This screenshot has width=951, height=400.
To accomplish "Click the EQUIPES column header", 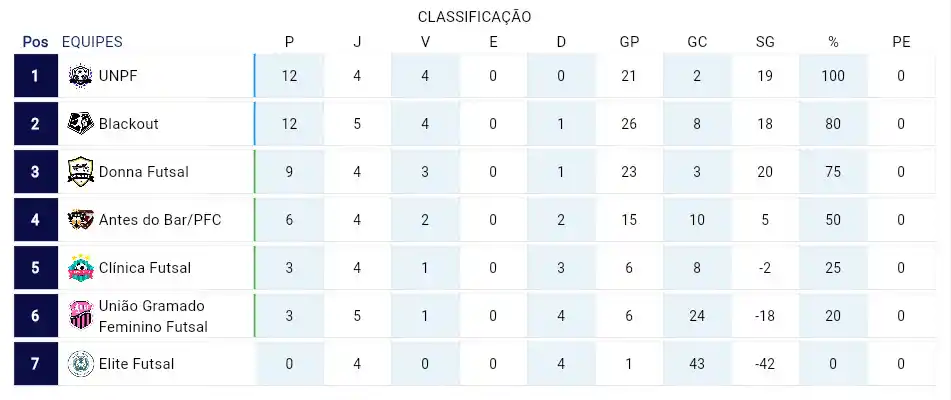I will [x=92, y=42].
